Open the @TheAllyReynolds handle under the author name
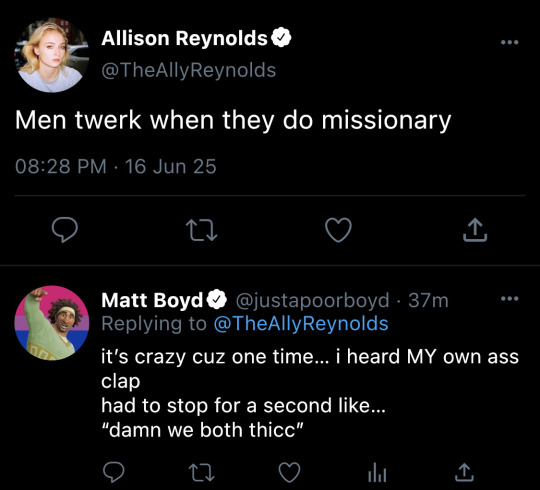This screenshot has width=540, height=490. tap(189, 70)
